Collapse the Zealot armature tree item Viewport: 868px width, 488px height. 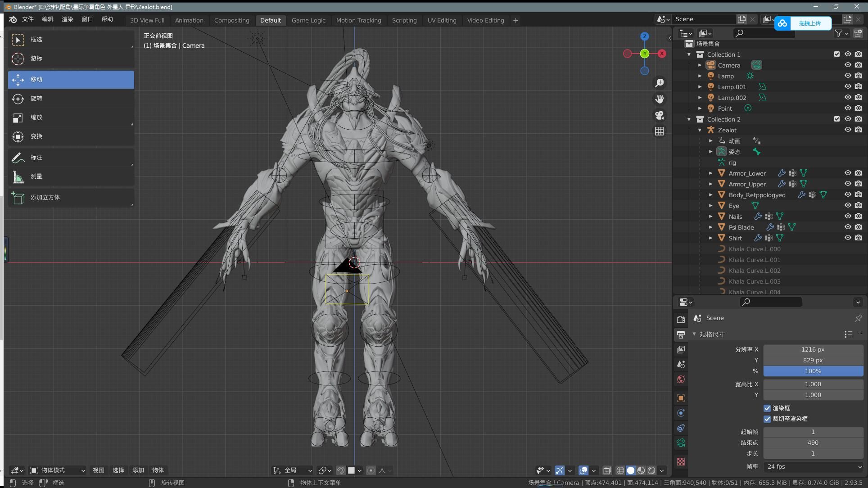tap(700, 130)
